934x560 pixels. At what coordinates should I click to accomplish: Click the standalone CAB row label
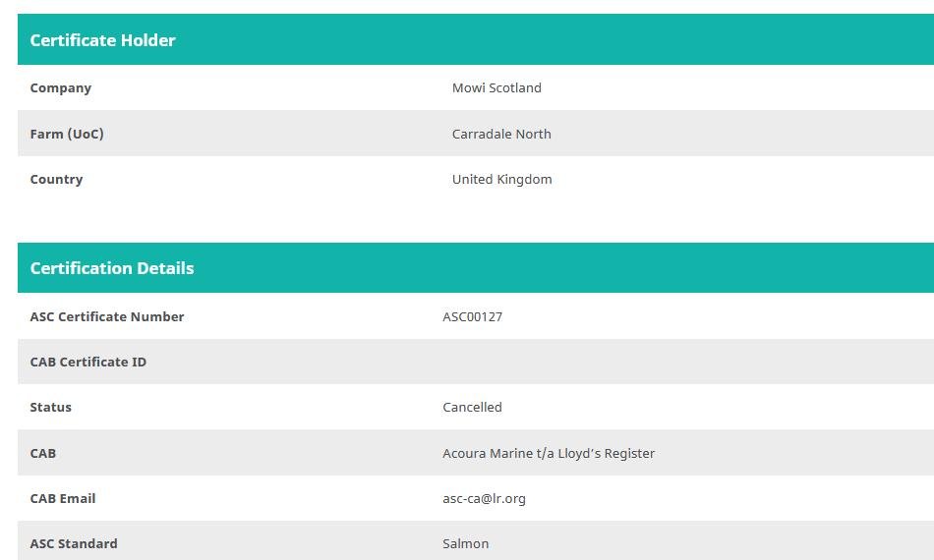[x=42, y=453]
